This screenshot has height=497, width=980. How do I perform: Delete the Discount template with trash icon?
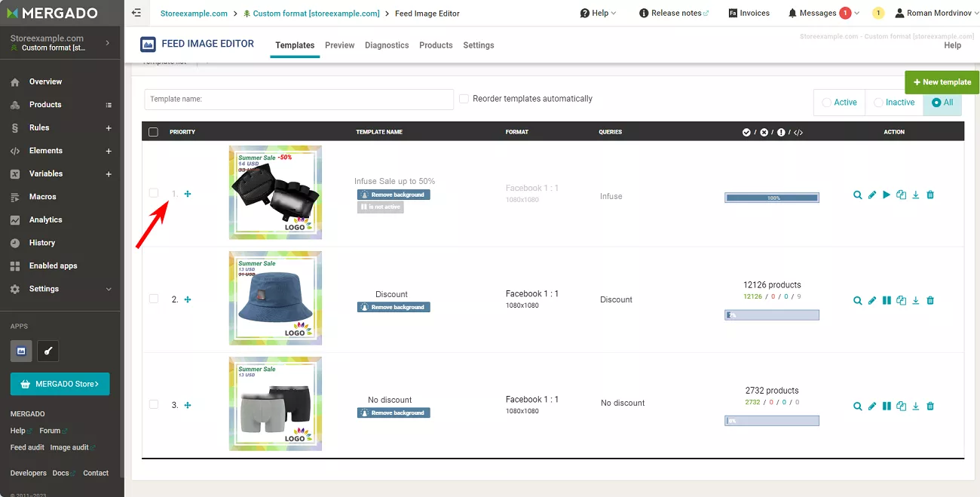pyautogui.click(x=930, y=300)
